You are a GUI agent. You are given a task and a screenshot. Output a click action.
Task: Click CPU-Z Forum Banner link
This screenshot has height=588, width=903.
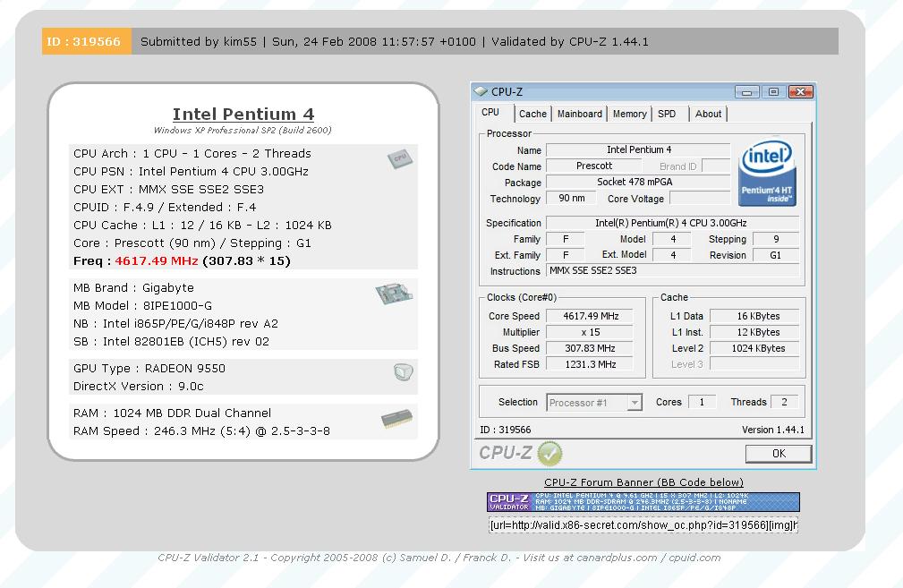pos(643,482)
